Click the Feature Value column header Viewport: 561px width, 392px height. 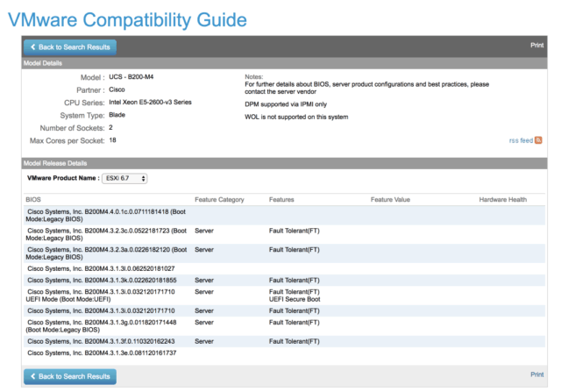pos(390,199)
